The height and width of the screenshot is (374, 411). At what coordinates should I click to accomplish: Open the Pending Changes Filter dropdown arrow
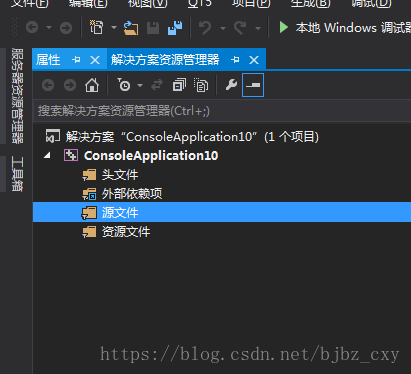click(140, 86)
